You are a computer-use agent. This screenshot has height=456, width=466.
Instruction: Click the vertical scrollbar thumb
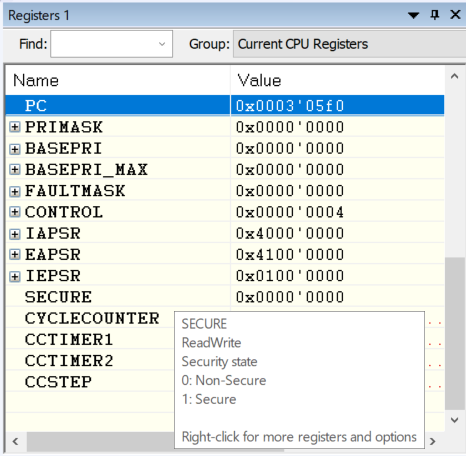(x=454, y=333)
